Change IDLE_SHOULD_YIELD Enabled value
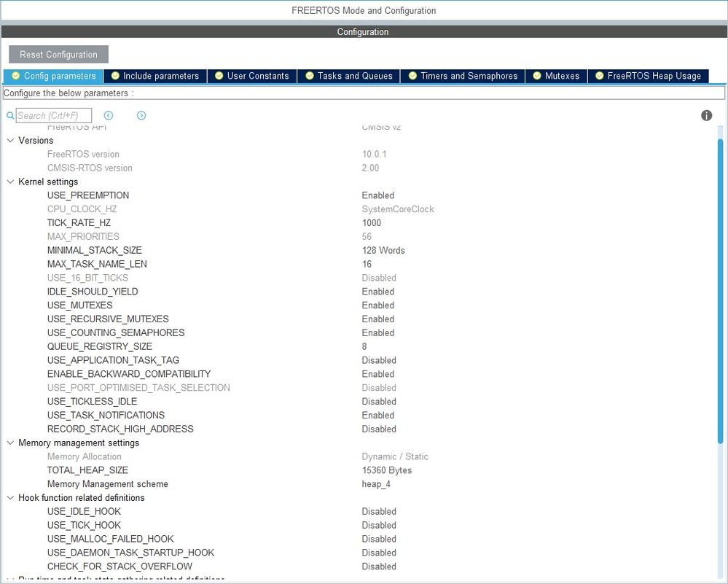 (x=378, y=292)
